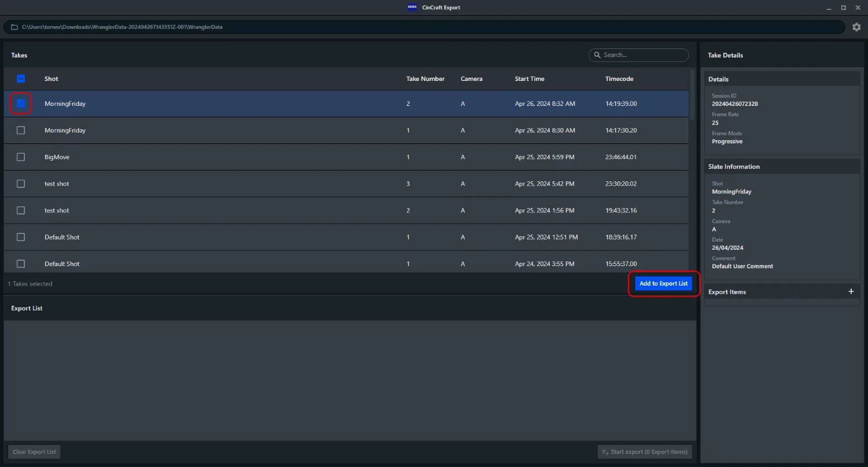Screen dimensions: 868x467
Task: Click the magnifier icon in search box
Action: pos(597,55)
